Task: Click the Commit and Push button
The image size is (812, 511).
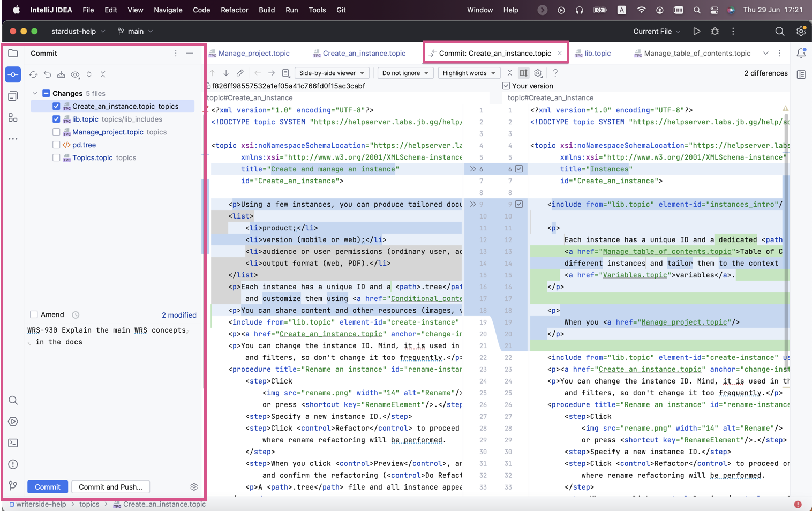Action: tap(110, 487)
